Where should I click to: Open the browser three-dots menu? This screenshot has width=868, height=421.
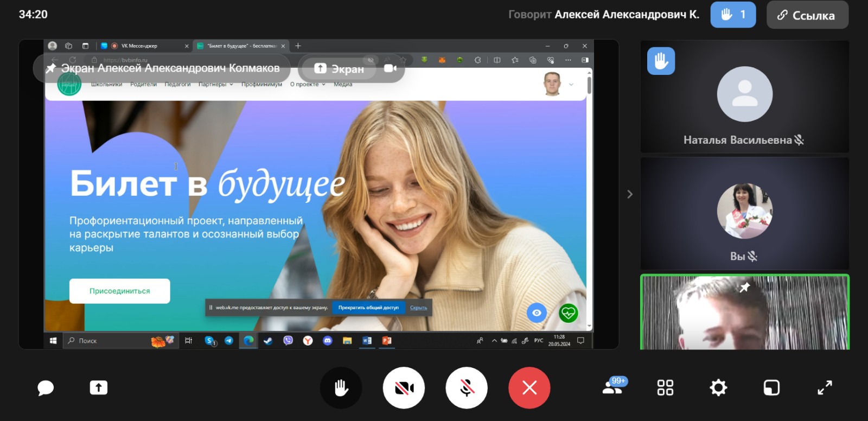tap(568, 60)
